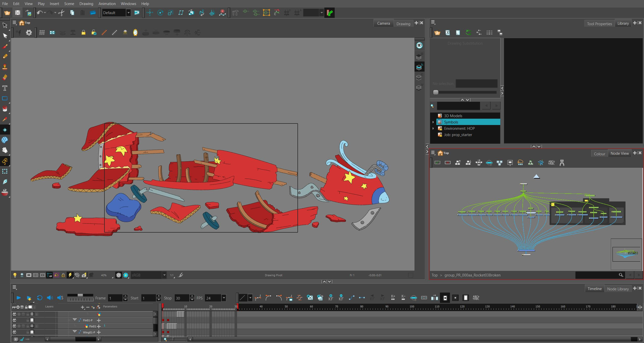Toggle visibility of Fin01-P layer
This screenshot has width=644, height=343.
[15, 320]
